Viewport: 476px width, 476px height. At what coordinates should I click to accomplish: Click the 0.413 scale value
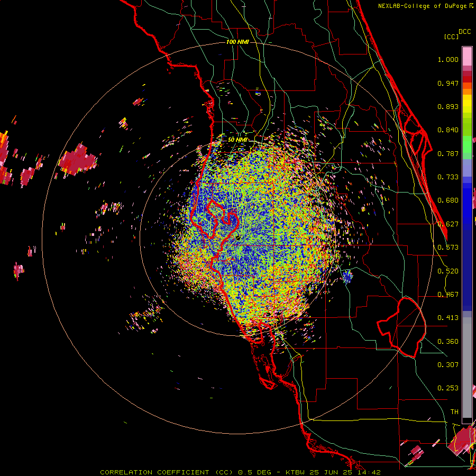coord(448,318)
